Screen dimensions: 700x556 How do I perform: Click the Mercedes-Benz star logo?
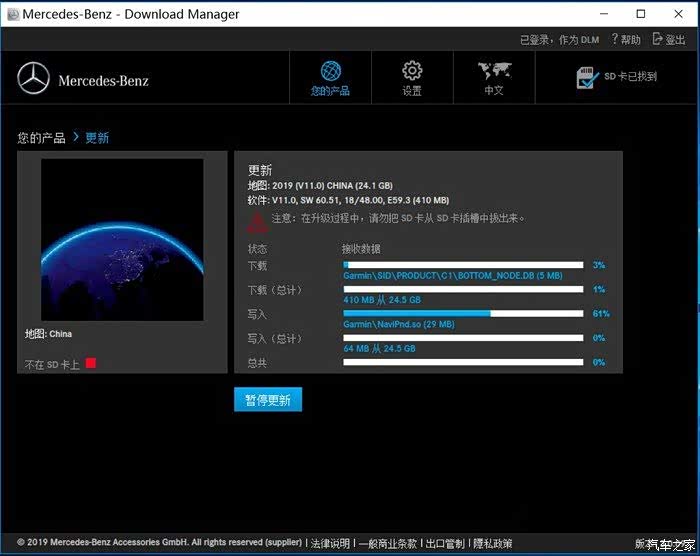point(33,79)
